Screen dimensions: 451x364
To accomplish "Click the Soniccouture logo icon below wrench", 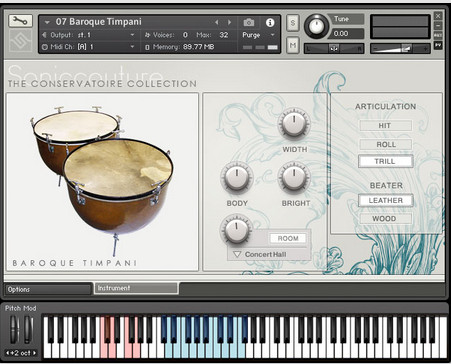I will [20, 40].
